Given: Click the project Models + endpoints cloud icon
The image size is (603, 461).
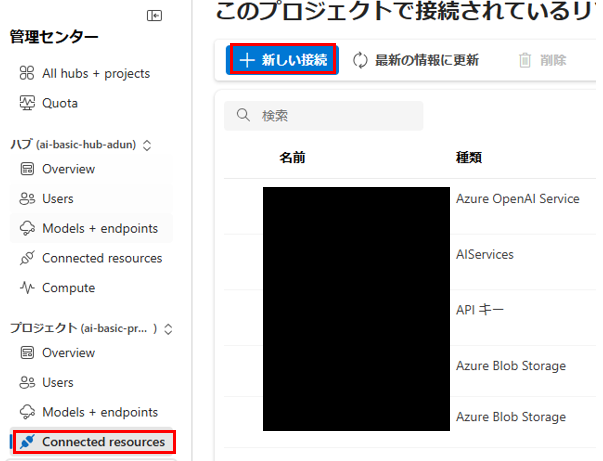Looking at the screenshot, I should pyautogui.click(x=27, y=412).
